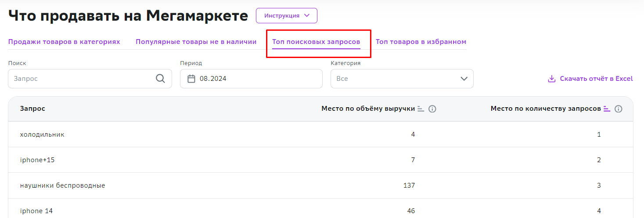The height and width of the screenshot is (218, 644).
Task: Click revenue rank 46 for iphone 14
Action: point(411,211)
